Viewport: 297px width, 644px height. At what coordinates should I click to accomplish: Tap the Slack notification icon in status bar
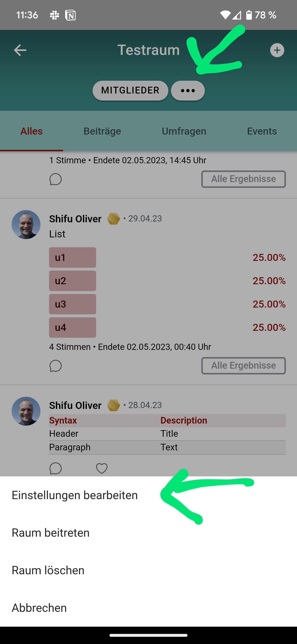point(54,15)
